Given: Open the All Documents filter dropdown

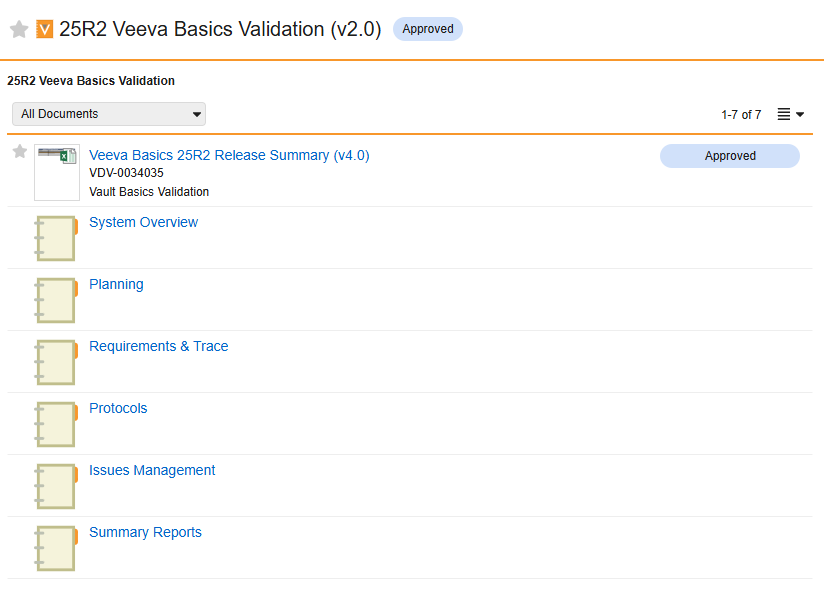Looking at the screenshot, I should [109, 114].
